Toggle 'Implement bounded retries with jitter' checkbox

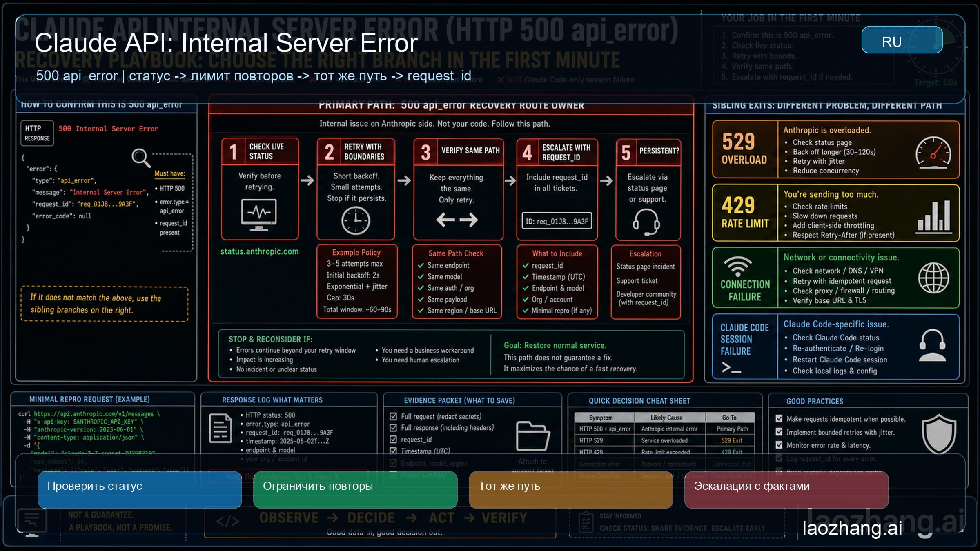coord(779,432)
